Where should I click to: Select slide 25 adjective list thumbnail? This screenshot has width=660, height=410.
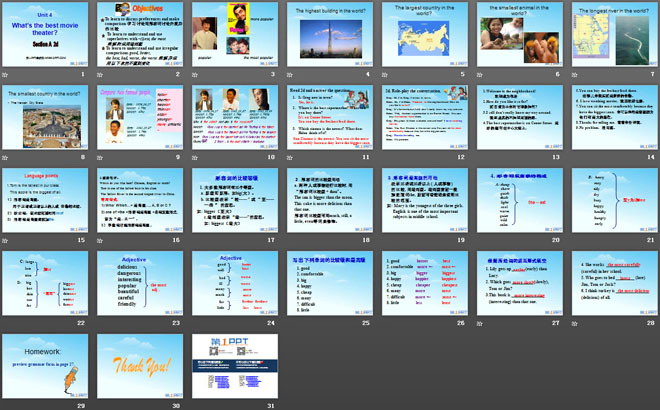[x=330, y=283]
